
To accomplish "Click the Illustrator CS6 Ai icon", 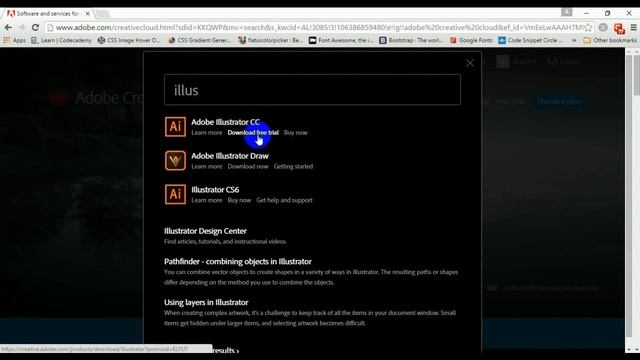I will pyautogui.click(x=175, y=194).
